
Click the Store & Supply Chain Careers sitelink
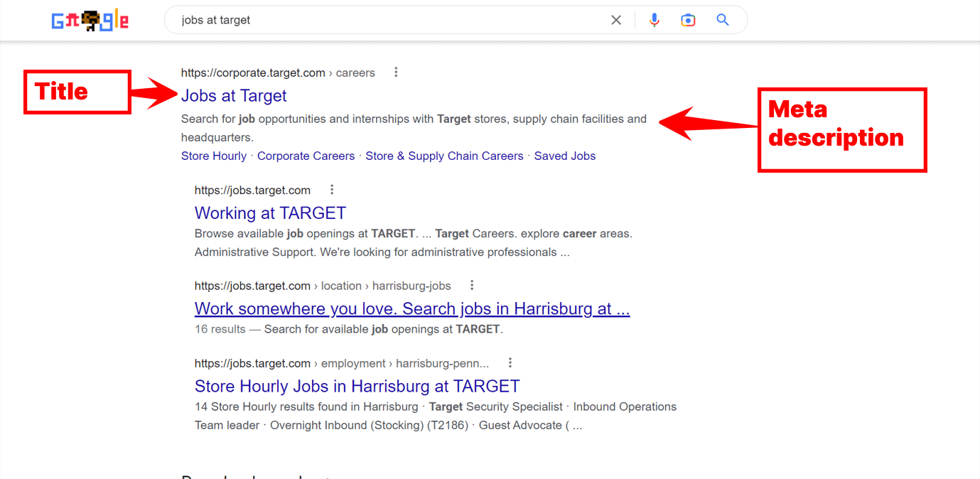click(x=444, y=156)
